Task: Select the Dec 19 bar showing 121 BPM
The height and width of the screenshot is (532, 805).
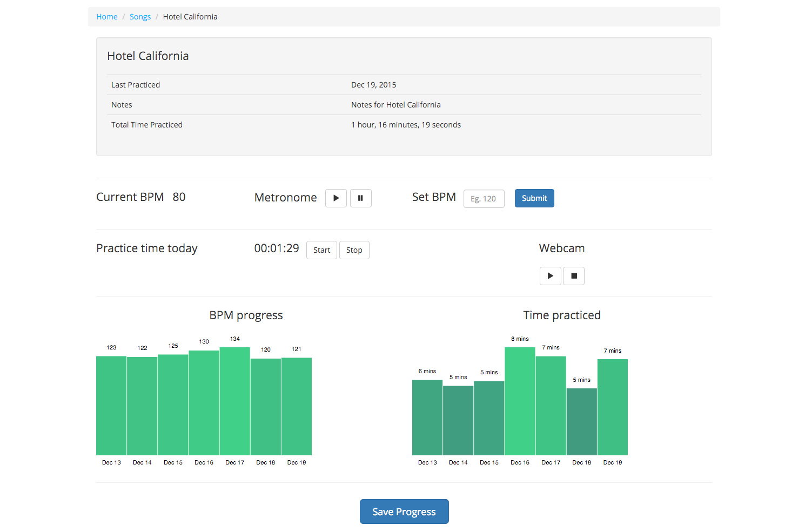Action: (296, 406)
